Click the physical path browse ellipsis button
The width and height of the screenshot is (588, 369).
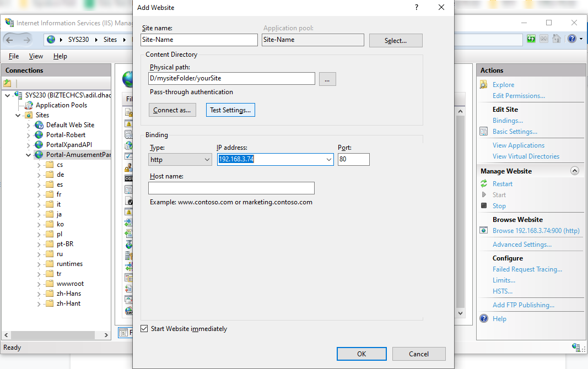[x=327, y=79]
